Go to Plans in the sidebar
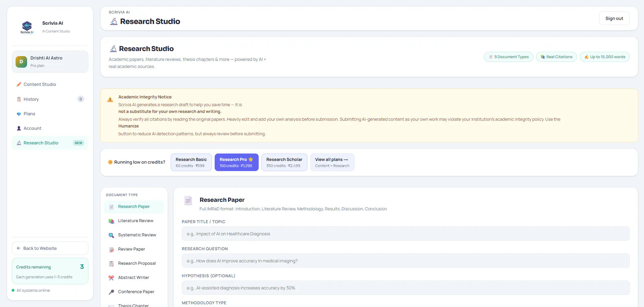Image resolution: width=644 pixels, height=307 pixels. [50, 114]
